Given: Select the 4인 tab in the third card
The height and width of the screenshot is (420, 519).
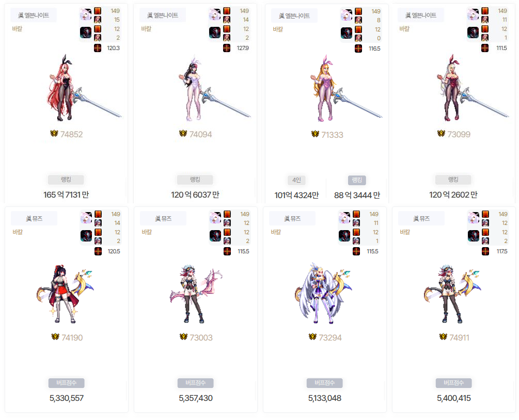Looking at the screenshot, I should 296,180.
